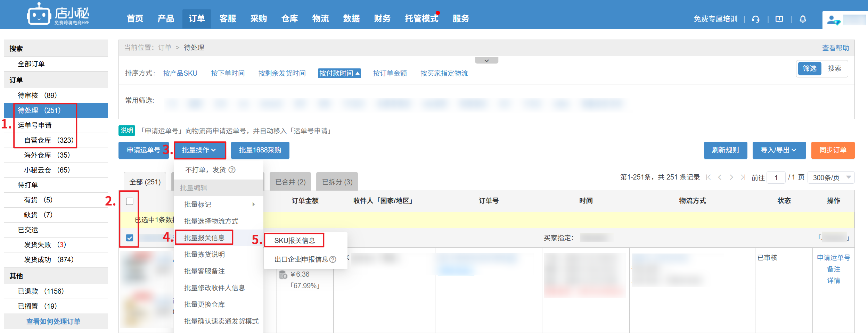
Task: Choose SKU报关信息 from the submenu
Action: pos(294,241)
